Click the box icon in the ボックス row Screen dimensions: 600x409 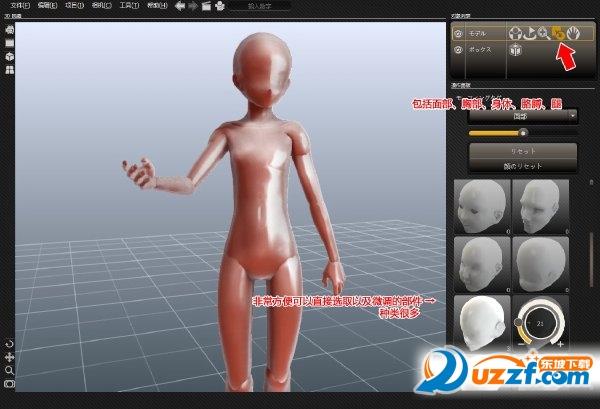pos(517,52)
